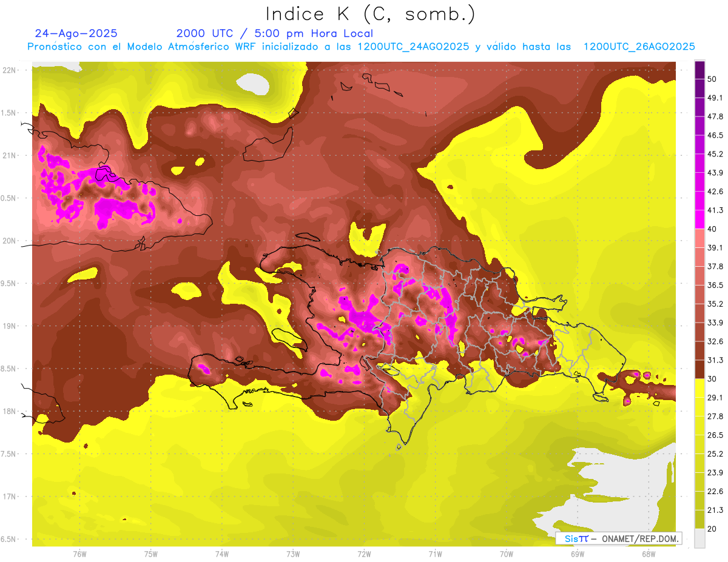Click the color bar value "40"
Screen dimensions: 728x562
tap(713, 229)
